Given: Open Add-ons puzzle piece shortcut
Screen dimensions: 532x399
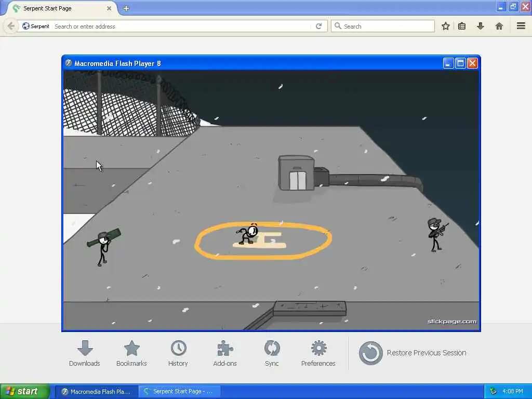Looking at the screenshot, I should coord(225,353).
